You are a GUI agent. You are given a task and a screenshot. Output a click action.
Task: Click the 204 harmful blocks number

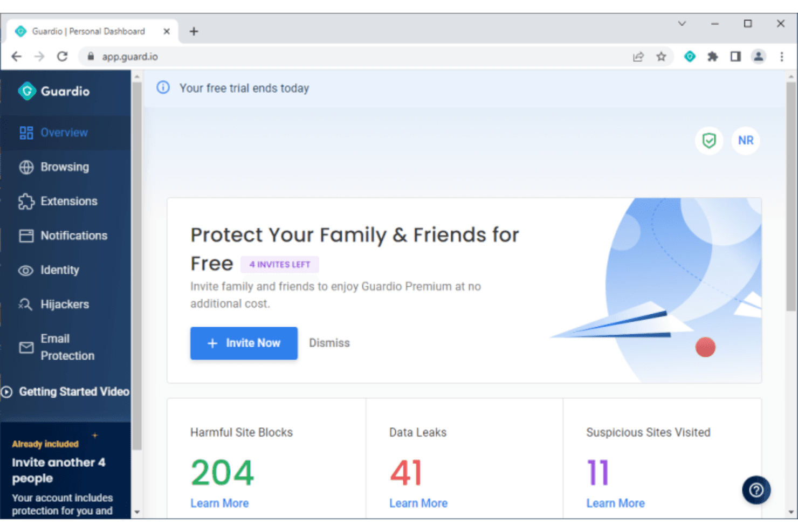222,473
